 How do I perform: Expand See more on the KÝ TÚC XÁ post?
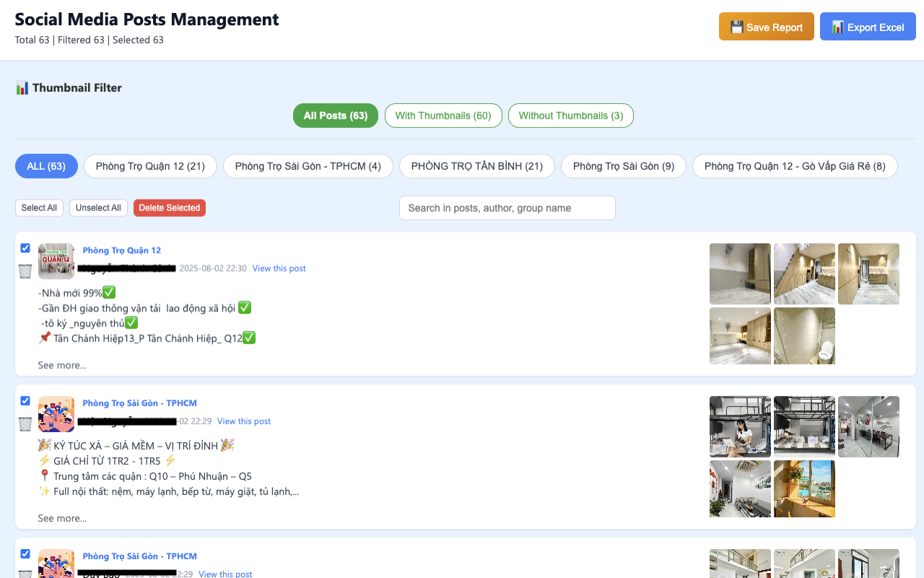(x=62, y=518)
